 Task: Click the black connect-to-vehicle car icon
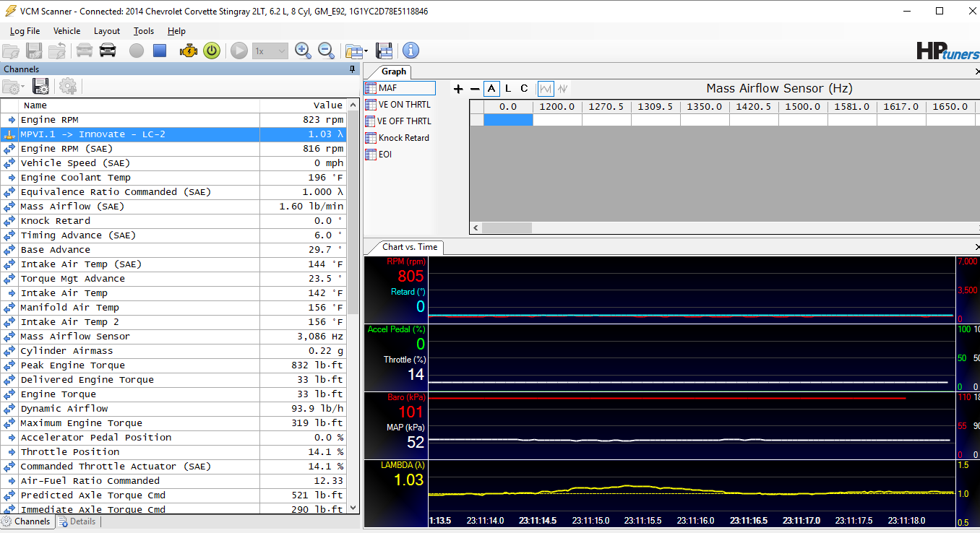[108, 51]
